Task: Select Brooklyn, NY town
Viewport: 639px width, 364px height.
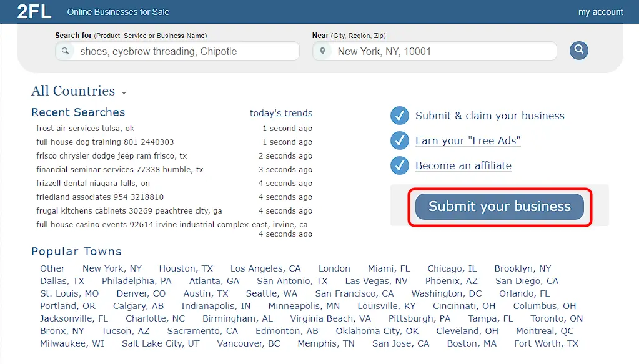Action: coord(522,268)
